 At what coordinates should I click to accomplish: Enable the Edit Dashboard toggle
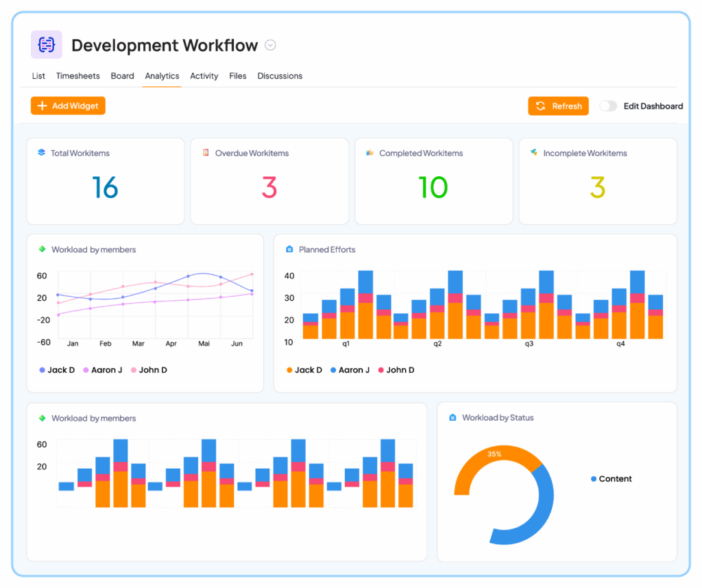pos(608,106)
